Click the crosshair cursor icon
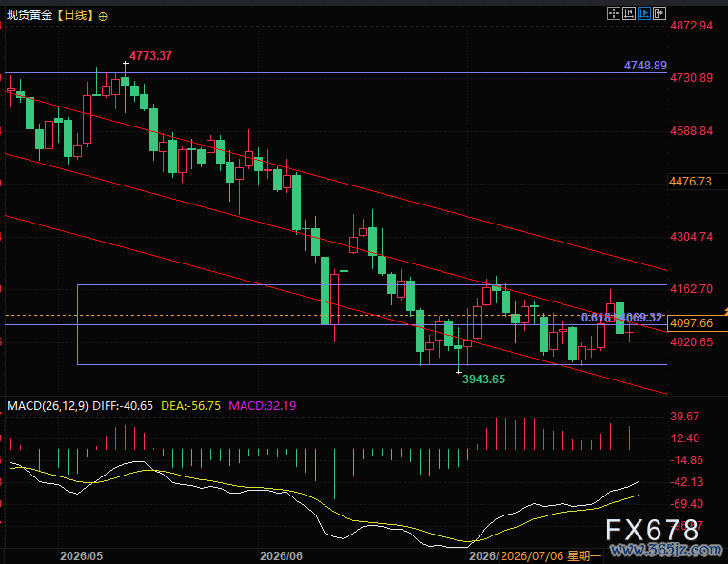 [x=613, y=13]
